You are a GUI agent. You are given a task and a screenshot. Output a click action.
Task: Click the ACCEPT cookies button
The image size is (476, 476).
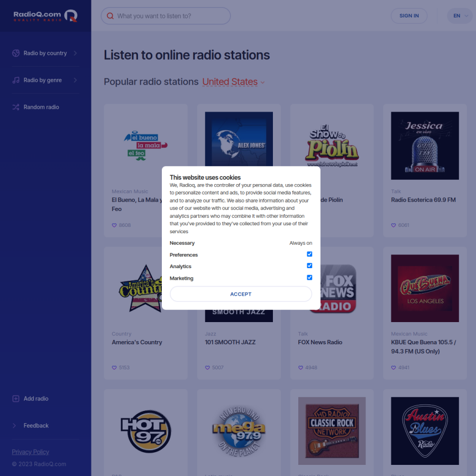click(241, 294)
